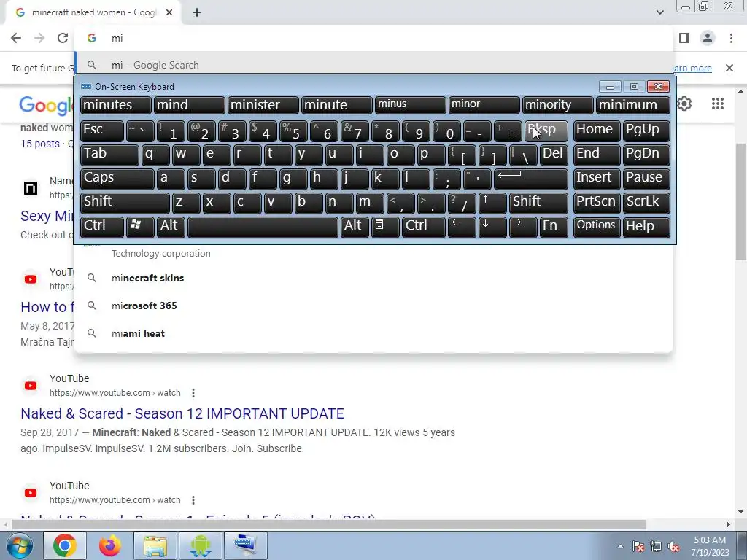Click the Enter key arrow on the keyboard
The image size is (747, 560).
pos(531,179)
